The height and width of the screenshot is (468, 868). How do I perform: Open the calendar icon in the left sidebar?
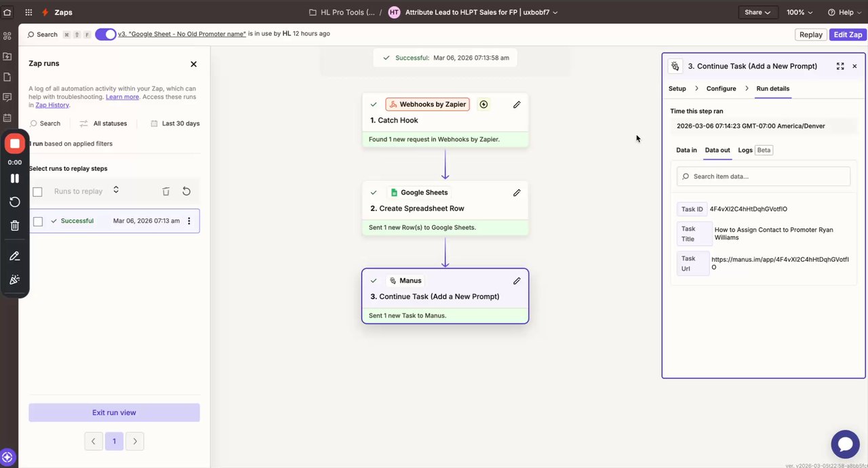tap(7, 117)
